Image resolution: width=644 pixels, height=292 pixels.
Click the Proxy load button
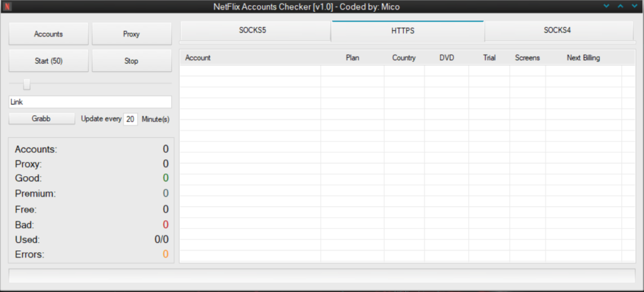pos(131,34)
